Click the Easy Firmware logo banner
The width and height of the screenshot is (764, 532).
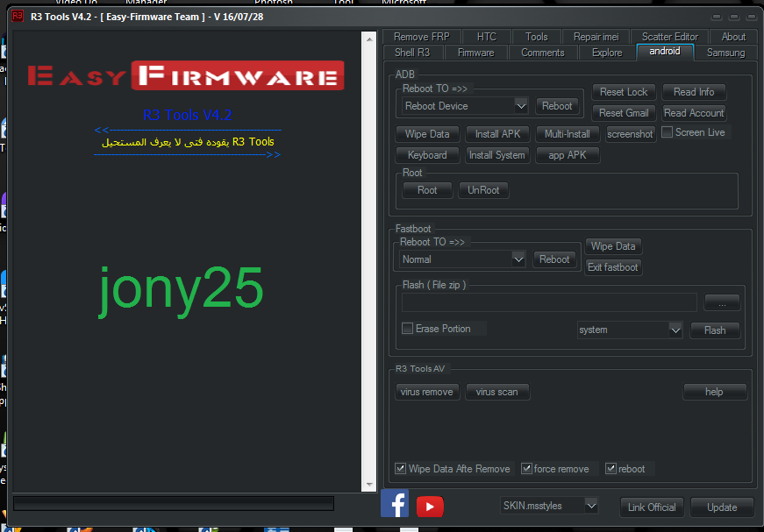point(184,76)
